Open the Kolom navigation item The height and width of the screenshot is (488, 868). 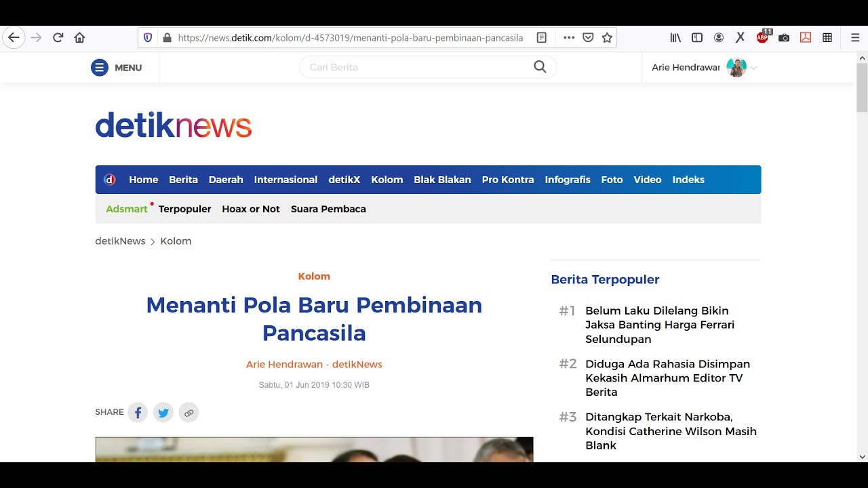387,180
